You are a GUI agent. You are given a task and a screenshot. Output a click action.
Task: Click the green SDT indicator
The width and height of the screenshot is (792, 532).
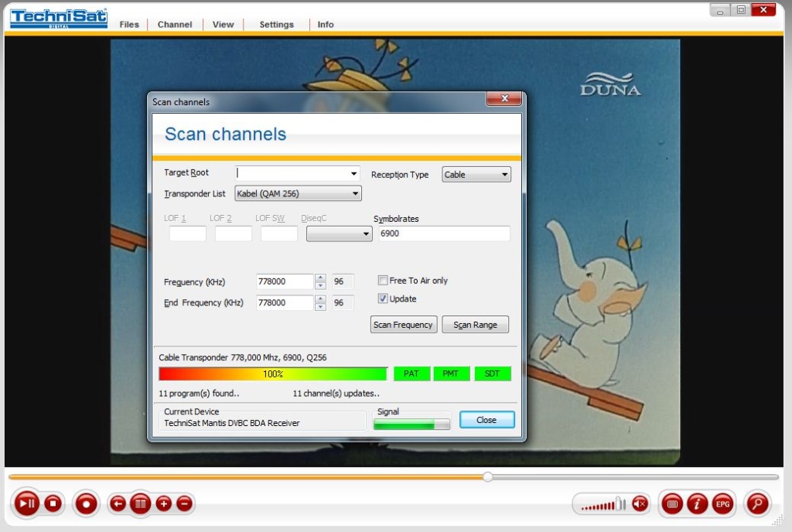tap(493, 373)
